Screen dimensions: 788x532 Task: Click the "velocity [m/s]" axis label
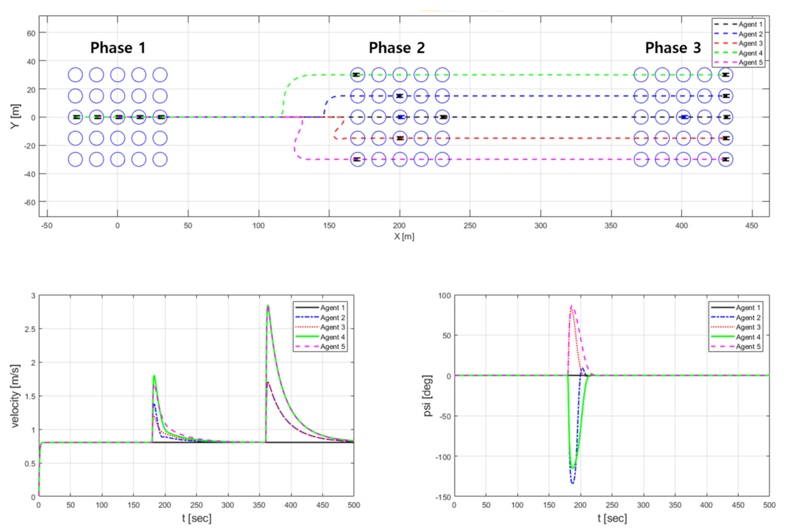pyautogui.click(x=15, y=396)
